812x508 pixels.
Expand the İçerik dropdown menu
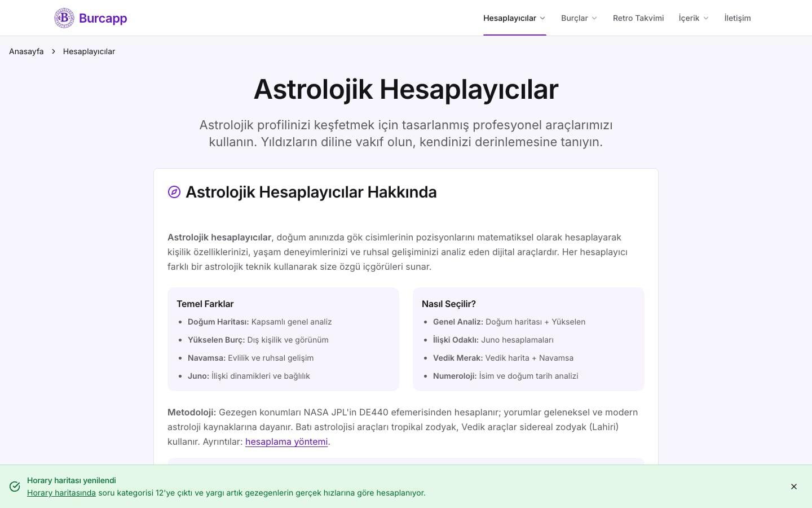point(694,18)
